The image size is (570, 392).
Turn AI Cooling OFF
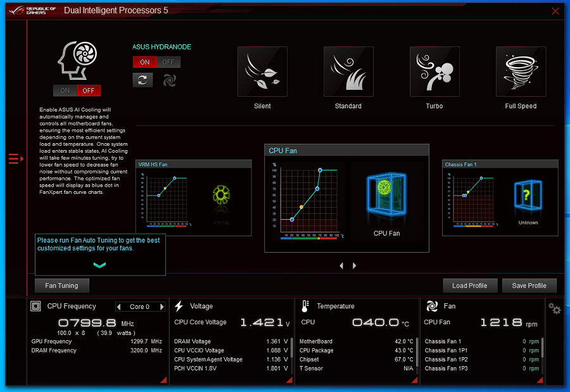[88, 91]
